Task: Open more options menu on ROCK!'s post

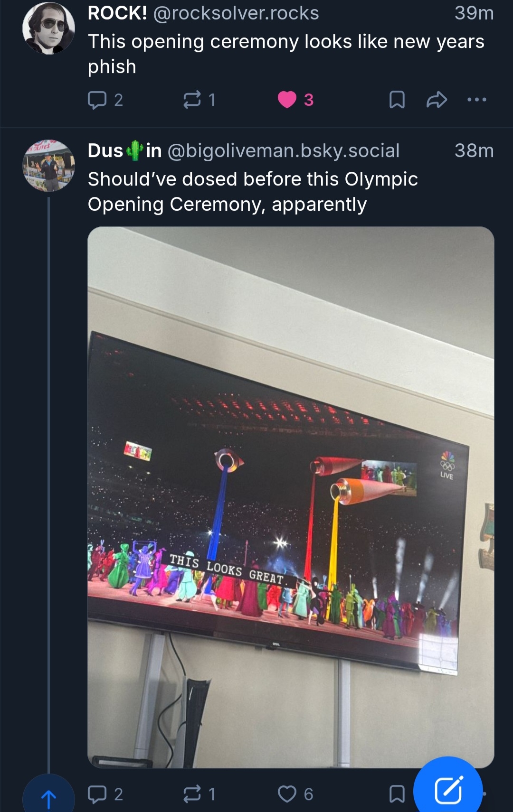Action: tap(476, 100)
